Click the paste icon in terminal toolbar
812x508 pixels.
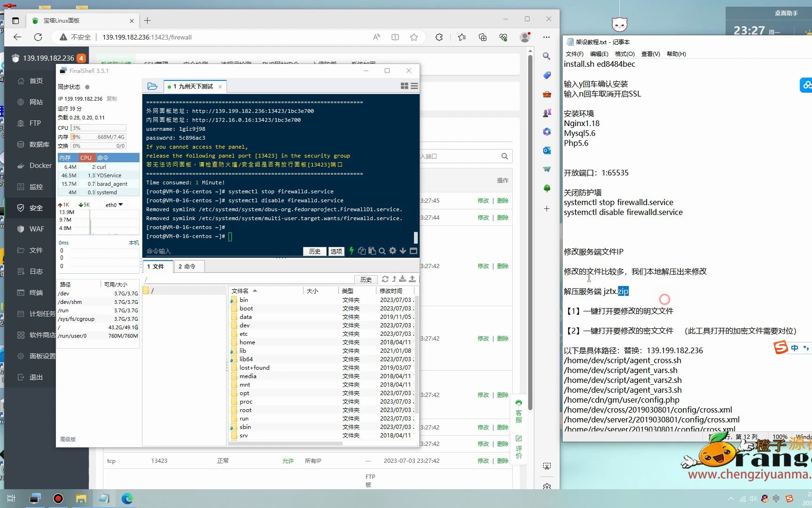[x=372, y=251]
